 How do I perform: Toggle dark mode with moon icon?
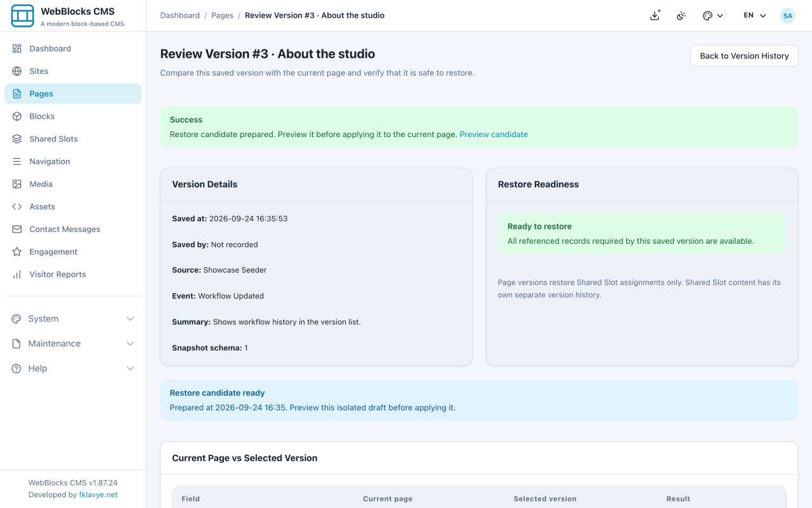tap(681, 15)
